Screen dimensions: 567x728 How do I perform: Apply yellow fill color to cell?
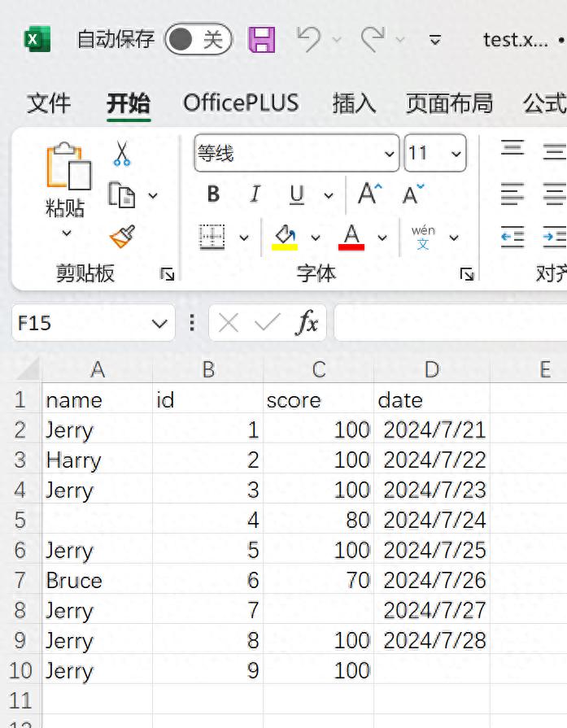coord(285,238)
